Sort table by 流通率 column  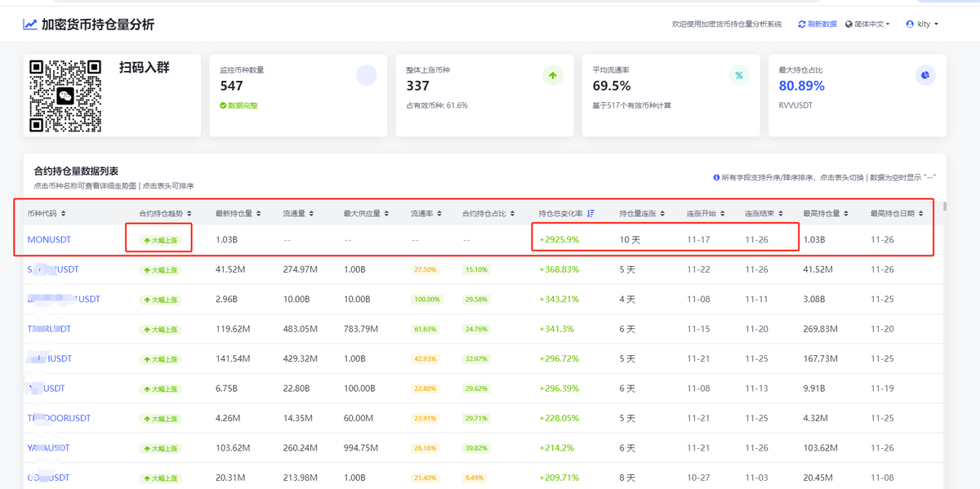[x=425, y=214]
